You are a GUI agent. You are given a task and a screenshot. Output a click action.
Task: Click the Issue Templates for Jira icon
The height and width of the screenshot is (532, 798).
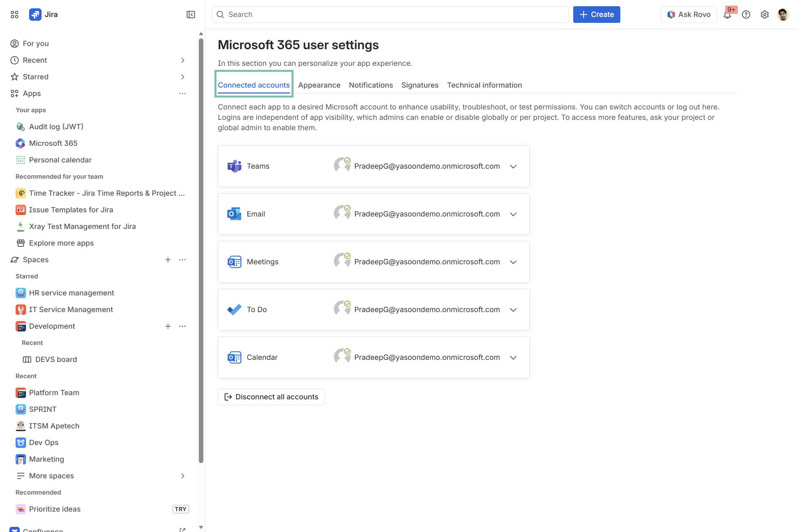click(x=20, y=210)
